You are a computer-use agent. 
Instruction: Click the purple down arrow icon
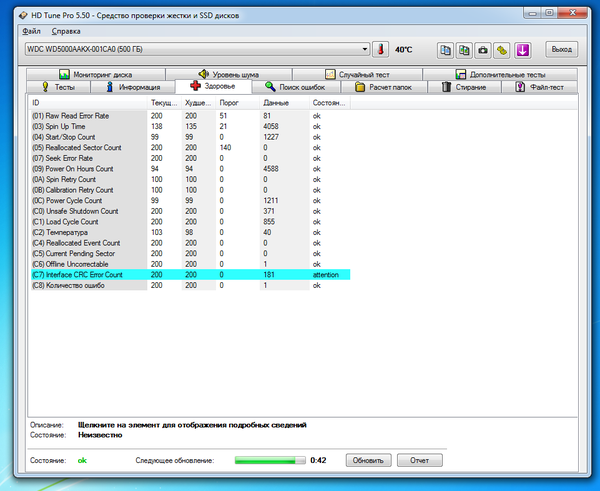pos(521,49)
